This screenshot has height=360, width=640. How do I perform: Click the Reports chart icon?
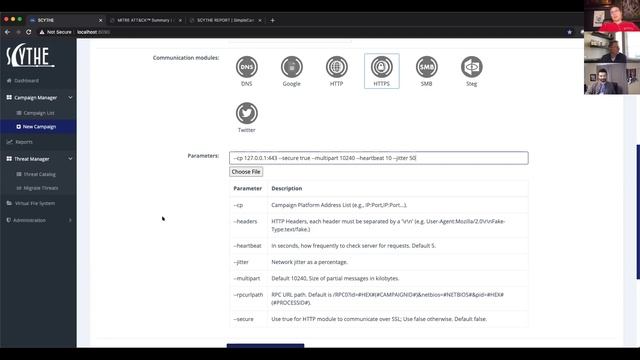click(9, 142)
